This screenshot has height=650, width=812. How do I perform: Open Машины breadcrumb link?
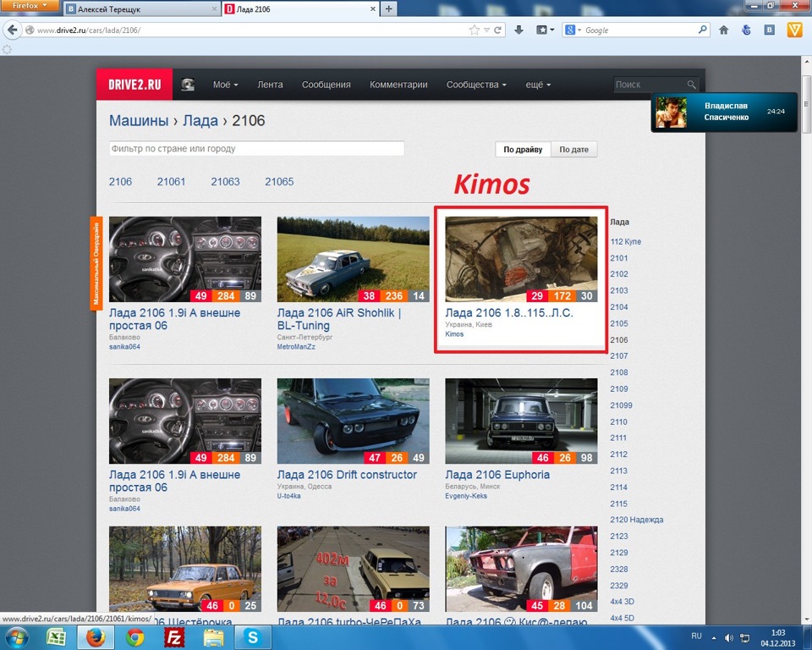138,121
